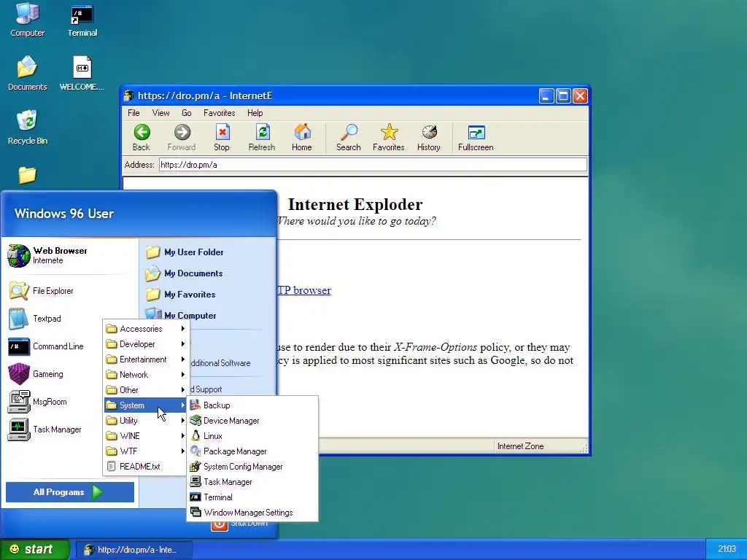747x560 pixels.
Task: Expand the WINE programs folder
Action: [146, 436]
